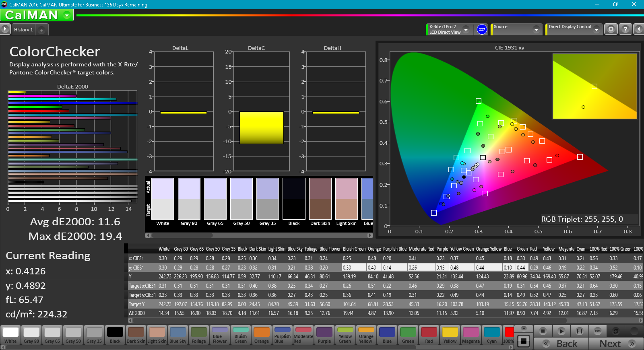644x350 pixels.
Task: Select the White color patch
Action: [x=10, y=335]
